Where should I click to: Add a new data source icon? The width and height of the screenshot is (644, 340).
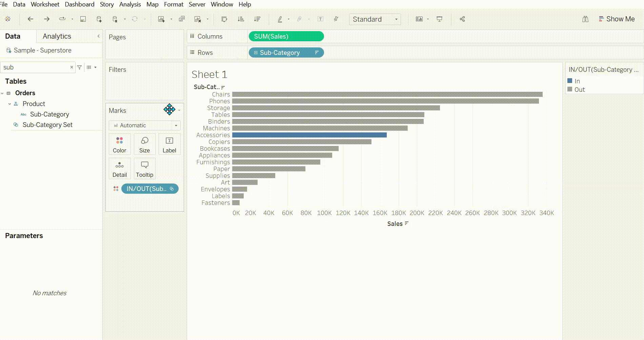[x=99, y=19]
